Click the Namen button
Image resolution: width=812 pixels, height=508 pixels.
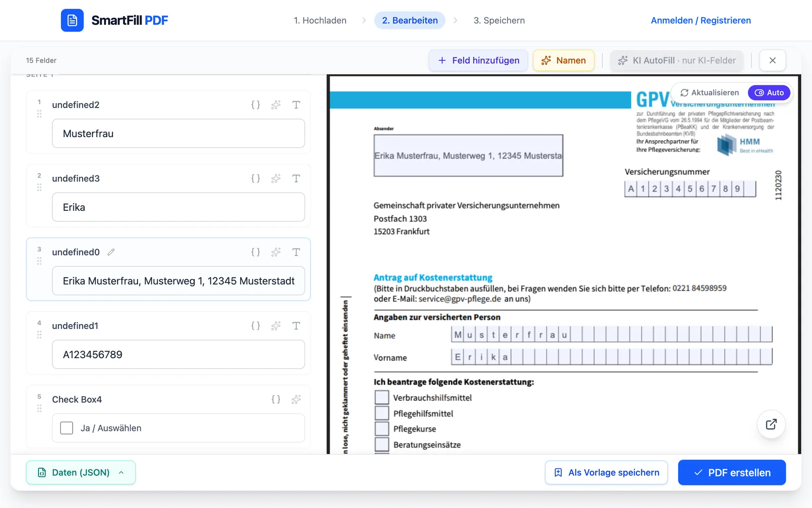[x=563, y=60]
